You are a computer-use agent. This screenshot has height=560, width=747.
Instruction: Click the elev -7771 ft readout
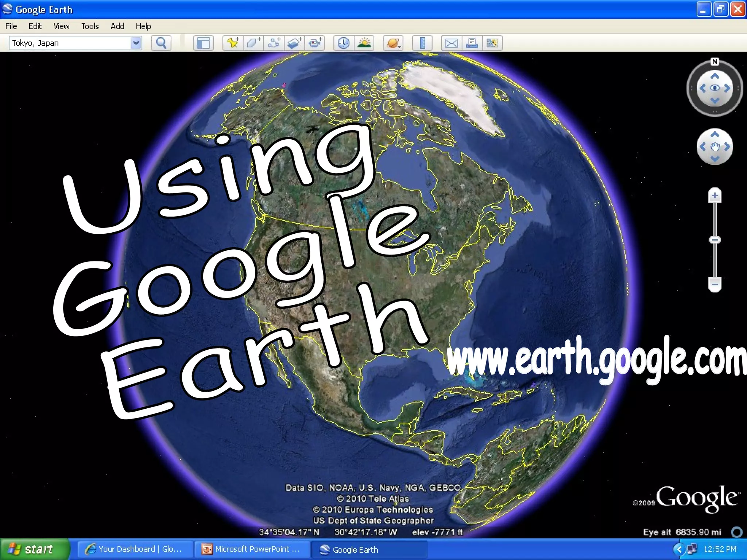pyautogui.click(x=437, y=532)
